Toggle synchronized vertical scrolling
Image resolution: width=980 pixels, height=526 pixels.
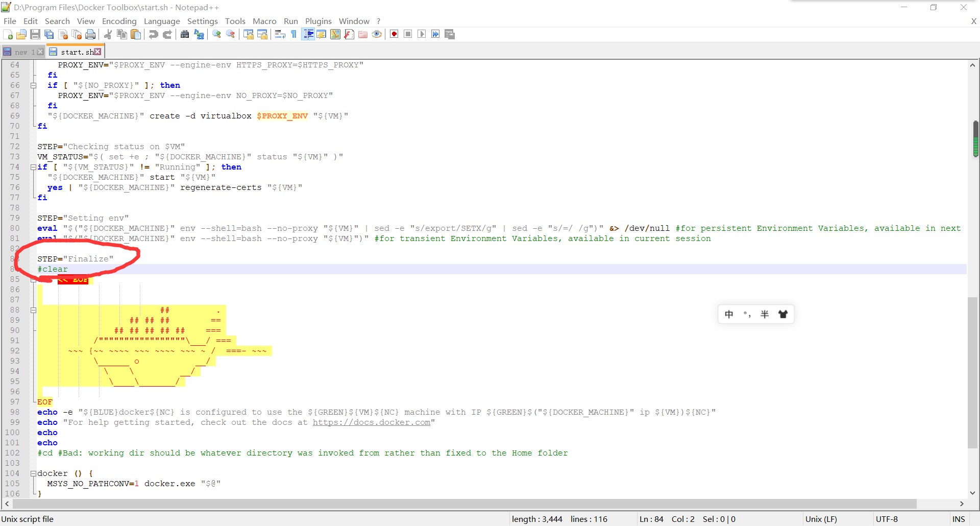click(x=249, y=34)
